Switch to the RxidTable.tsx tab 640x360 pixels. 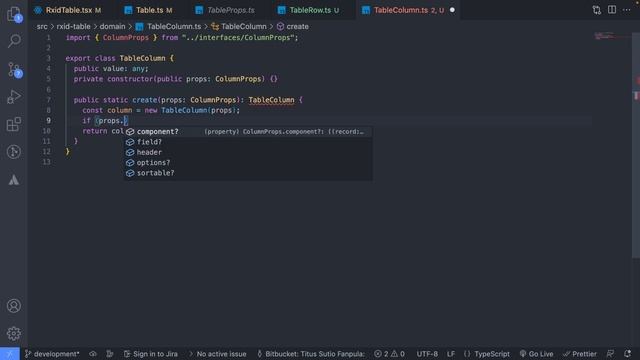pyautogui.click(x=68, y=10)
